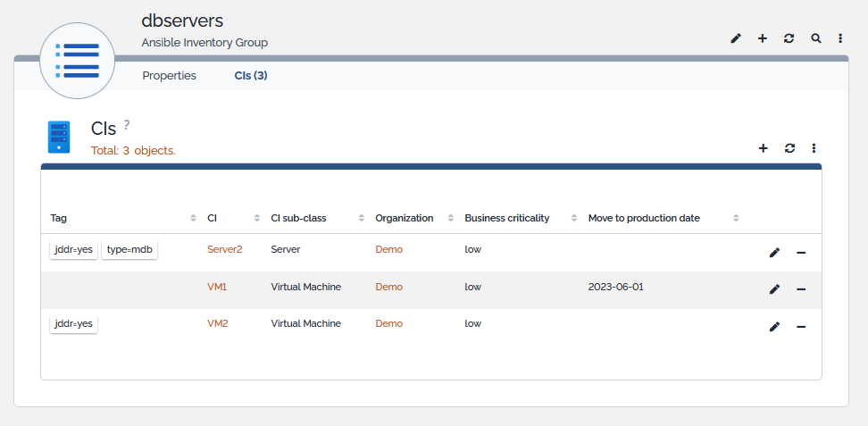868x426 pixels.
Task: Refresh the CIs list
Action: [789, 148]
